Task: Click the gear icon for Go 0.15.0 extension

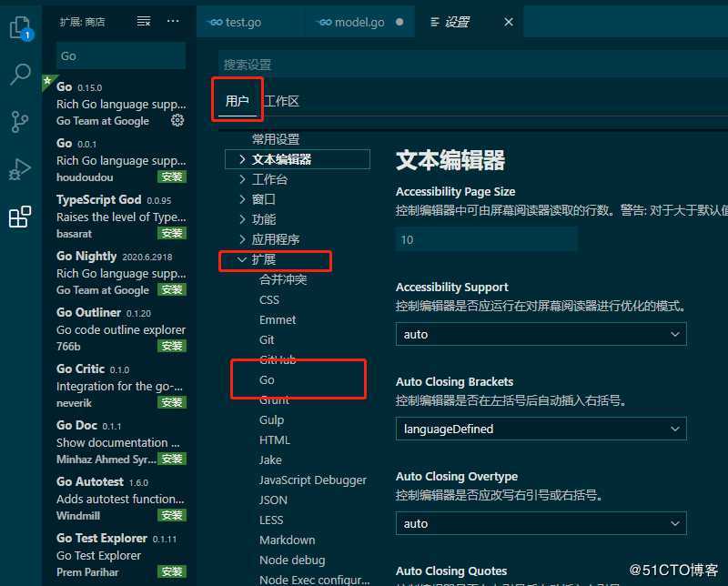Action: pos(177,121)
